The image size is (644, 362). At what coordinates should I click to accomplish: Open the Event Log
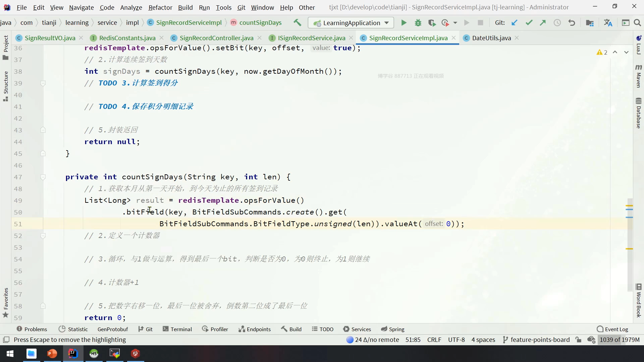pos(612,329)
